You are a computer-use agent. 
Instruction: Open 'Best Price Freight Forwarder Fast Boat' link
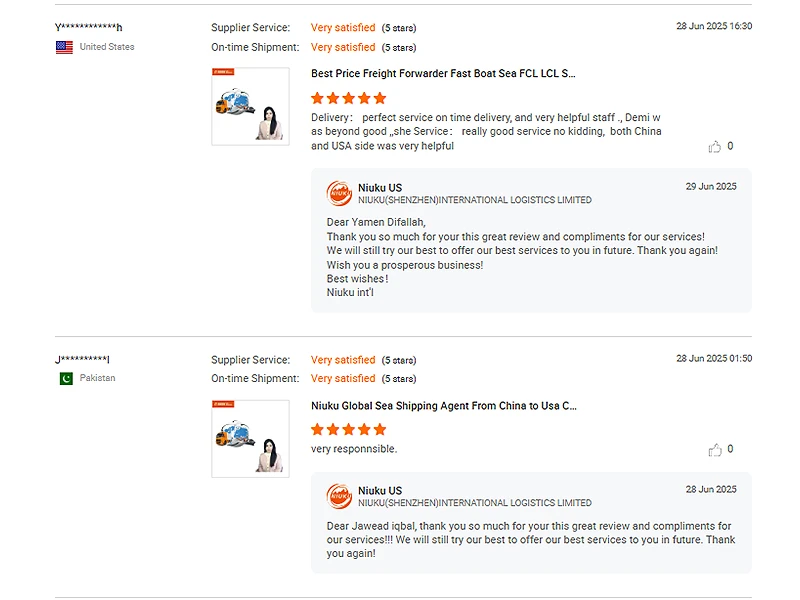(x=443, y=73)
